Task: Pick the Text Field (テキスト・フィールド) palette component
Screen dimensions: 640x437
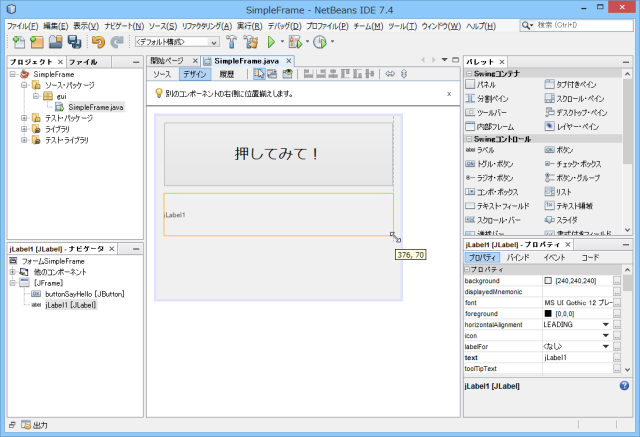Action: (x=498, y=206)
